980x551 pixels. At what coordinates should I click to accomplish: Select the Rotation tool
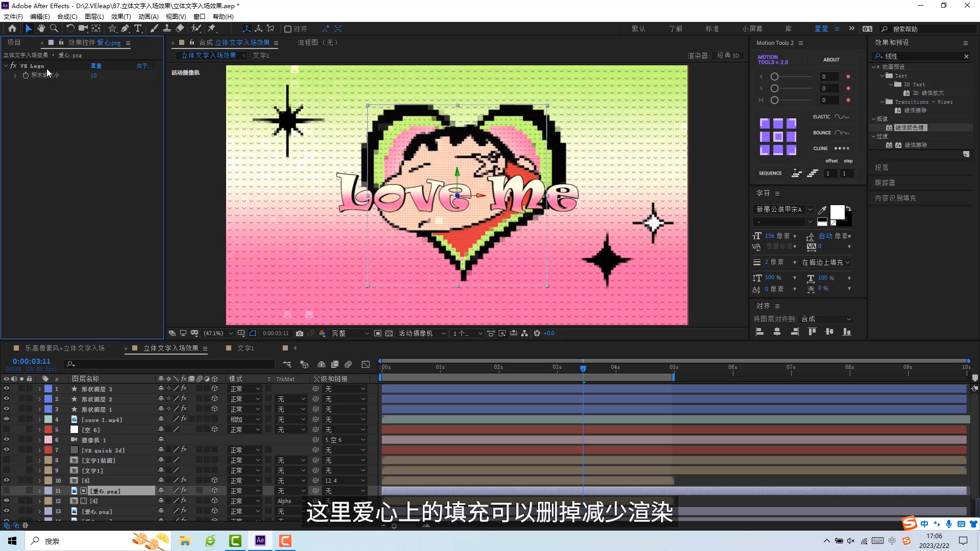(70, 29)
